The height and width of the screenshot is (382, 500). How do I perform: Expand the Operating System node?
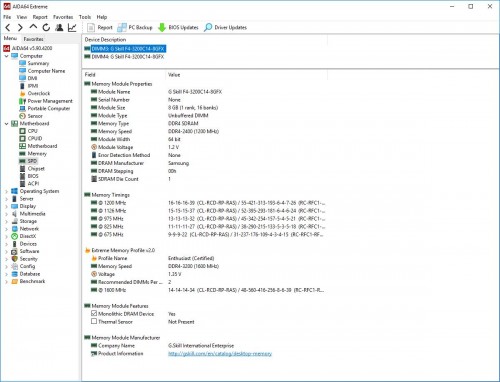[x=6, y=191]
